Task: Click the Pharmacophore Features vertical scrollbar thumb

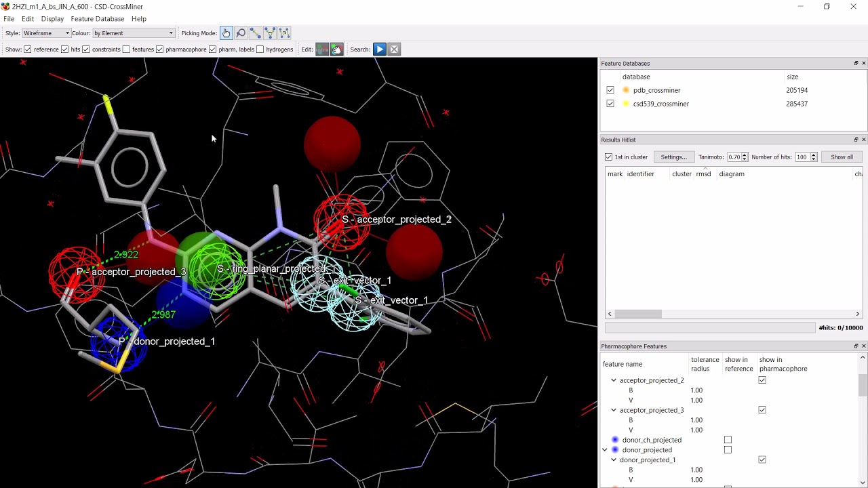Action: (x=863, y=385)
